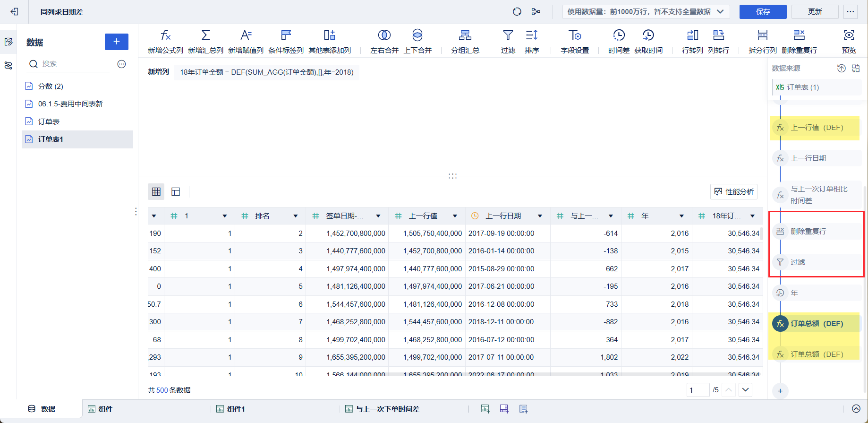Click the 保存 save button
The image size is (868, 423).
(763, 12)
